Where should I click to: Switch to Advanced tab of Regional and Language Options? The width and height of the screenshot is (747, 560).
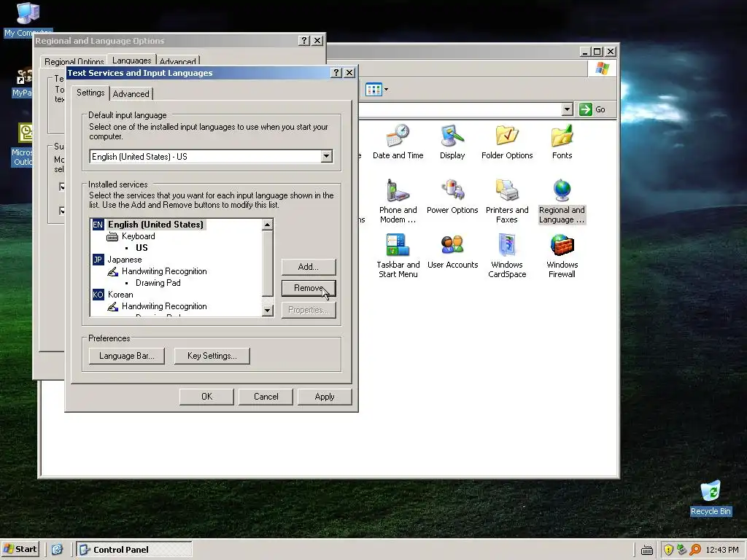point(178,61)
